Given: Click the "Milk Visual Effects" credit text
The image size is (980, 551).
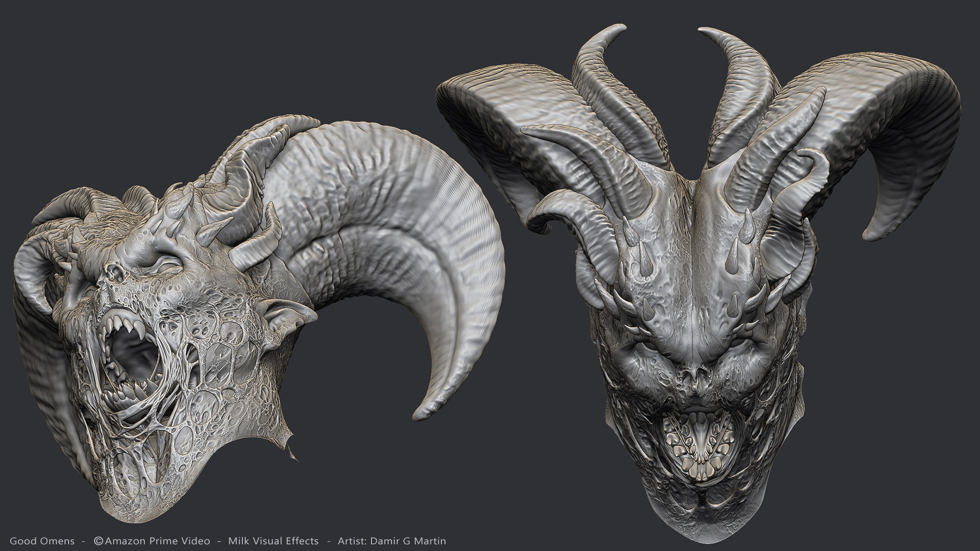Looking at the screenshot, I should [x=274, y=541].
